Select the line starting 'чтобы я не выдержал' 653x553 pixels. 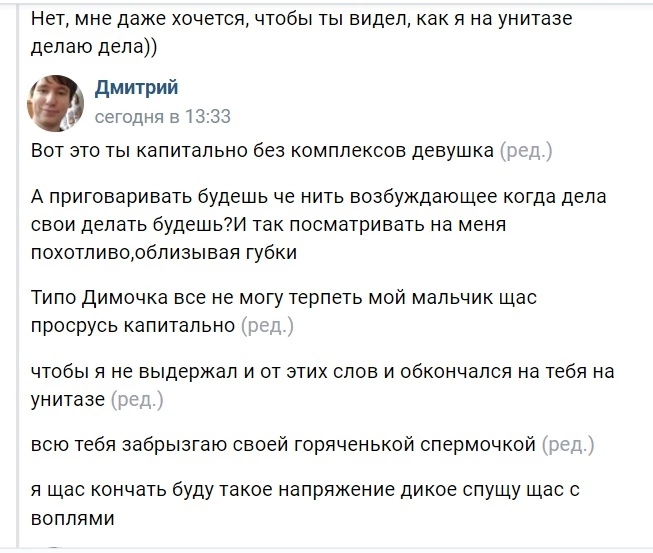click(323, 371)
